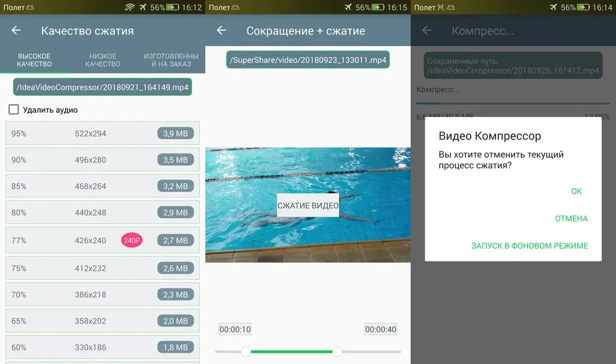Enable Удалить аудио checkbox
This screenshot has height=364, width=616.
[14, 109]
